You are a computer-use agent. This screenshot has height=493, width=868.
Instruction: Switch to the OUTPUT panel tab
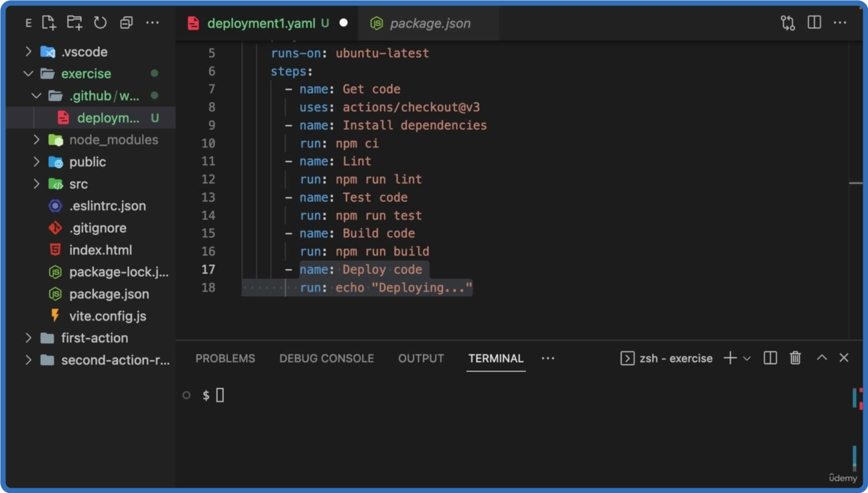point(421,358)
